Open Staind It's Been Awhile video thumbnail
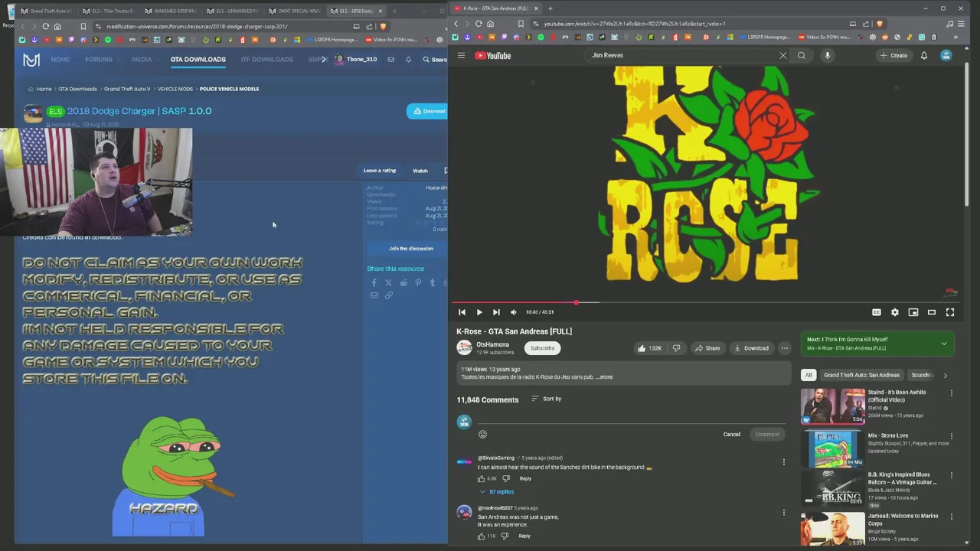The image size is (980, 551). click(x=832, y=406)
